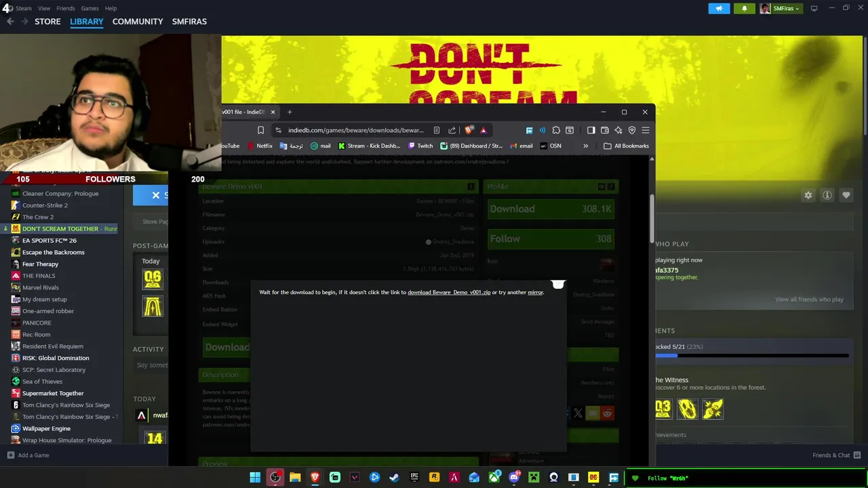This screenshot has width=868, height=488.
Task: Open the Witness achievement first badge
Action: point(663,409)
